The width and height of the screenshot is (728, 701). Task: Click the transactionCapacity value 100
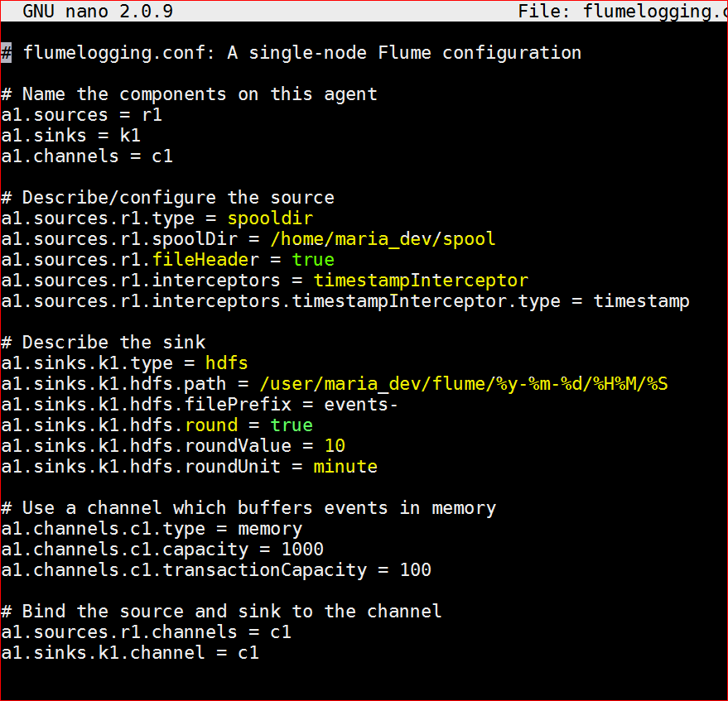tap(416, 570)
